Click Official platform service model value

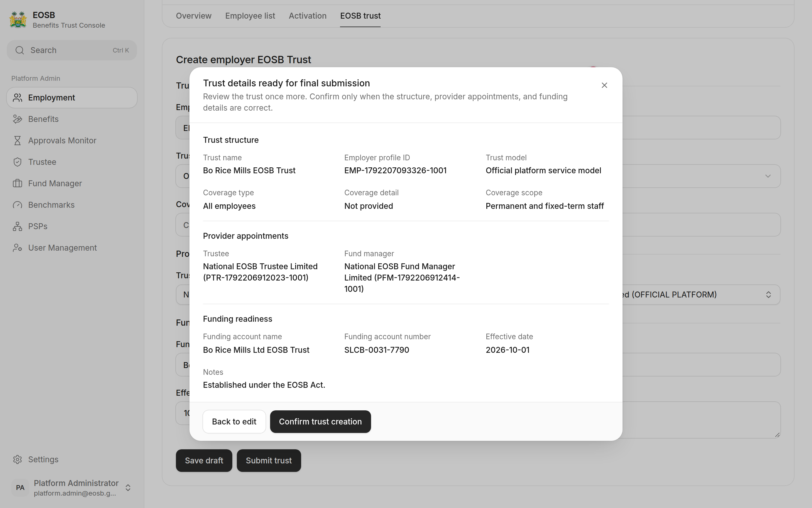543,171
